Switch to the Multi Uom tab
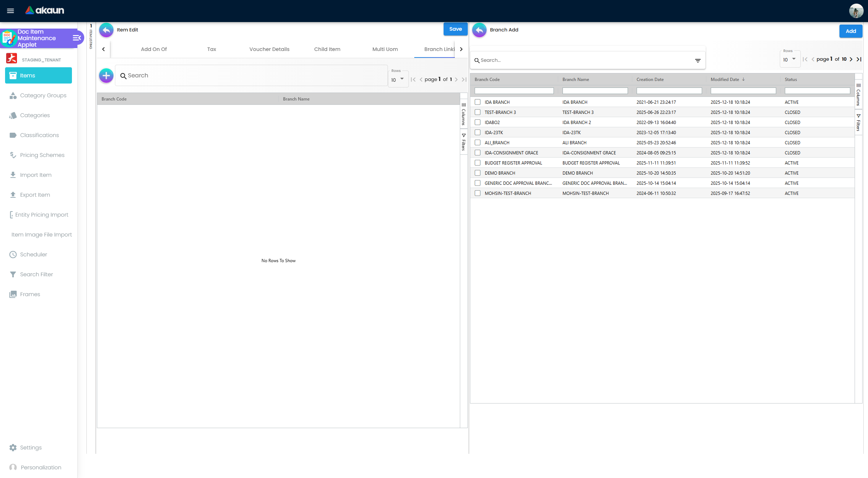Image resolution: width=868 pixels, height=478 pixels. 385,49
